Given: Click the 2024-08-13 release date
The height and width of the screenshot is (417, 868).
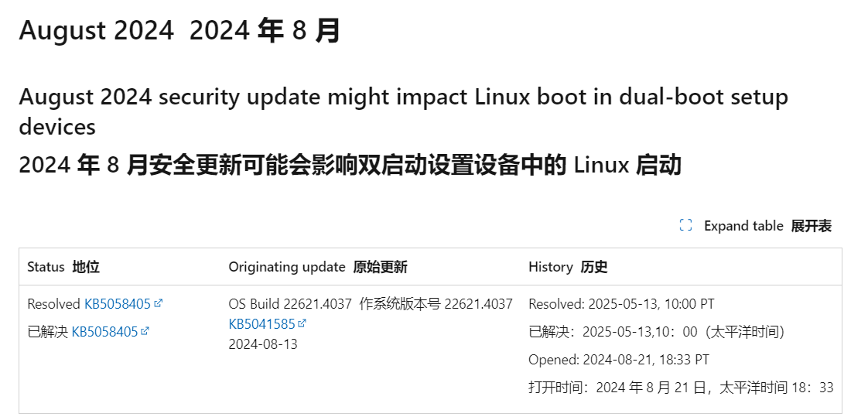Looking at the screenshot, I should pyautogui.click(x=263, y=344).
